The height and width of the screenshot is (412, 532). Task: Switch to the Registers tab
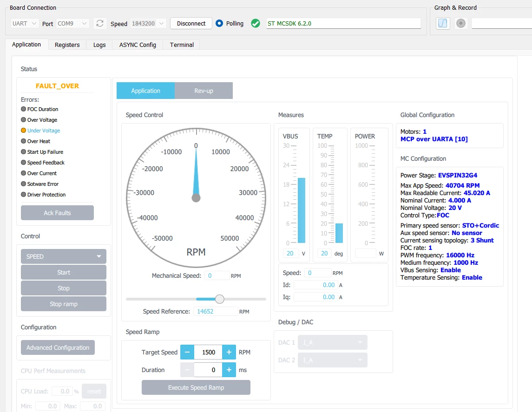[67, 45]
